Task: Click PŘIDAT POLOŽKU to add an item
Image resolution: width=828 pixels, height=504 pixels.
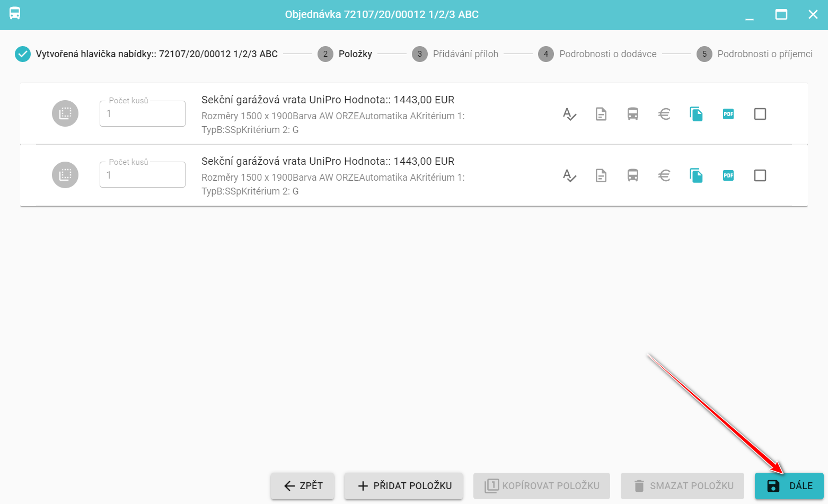Action: [404, 486]
